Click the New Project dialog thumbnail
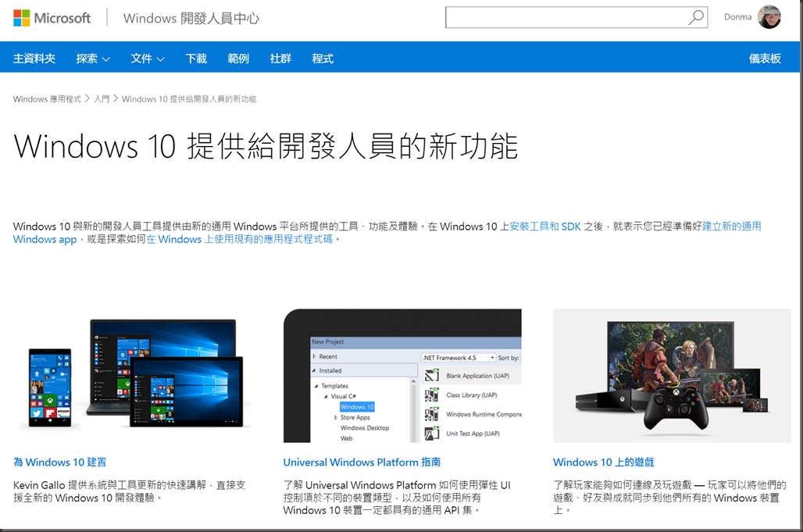Screen dimensions: 803x532 tap(402, 375)
